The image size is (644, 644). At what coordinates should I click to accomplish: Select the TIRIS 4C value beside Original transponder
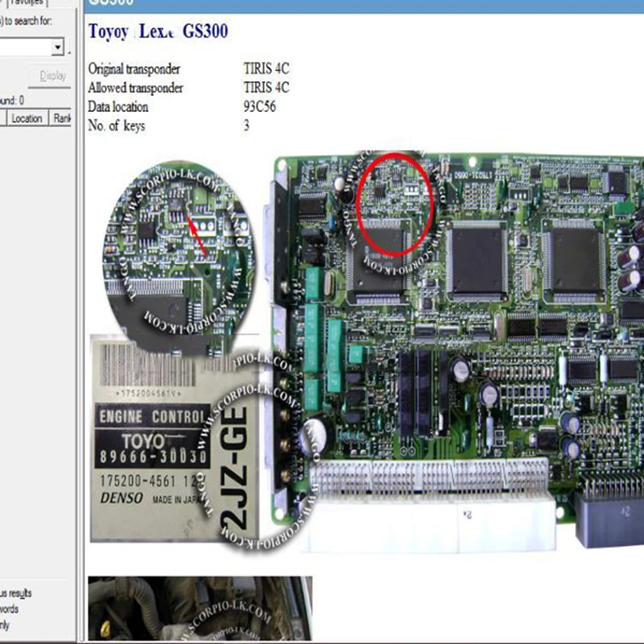tap(266, 68)
